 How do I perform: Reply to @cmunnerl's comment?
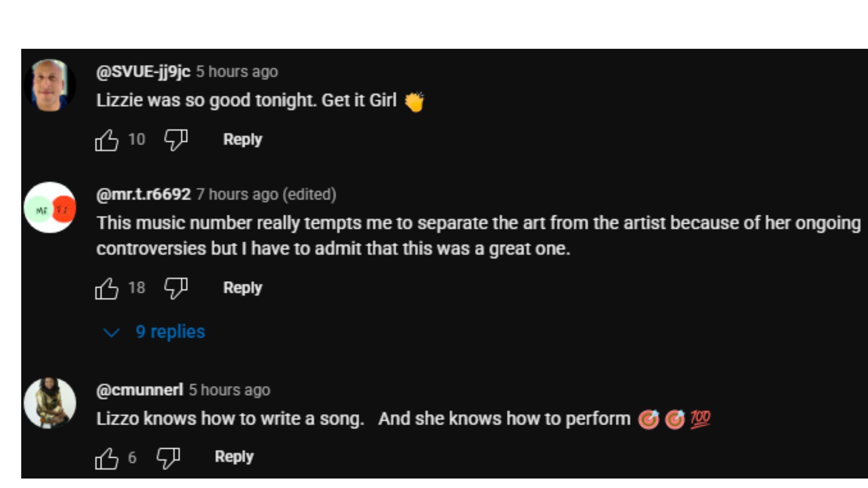pyautogui.click(x=234, y=457)
